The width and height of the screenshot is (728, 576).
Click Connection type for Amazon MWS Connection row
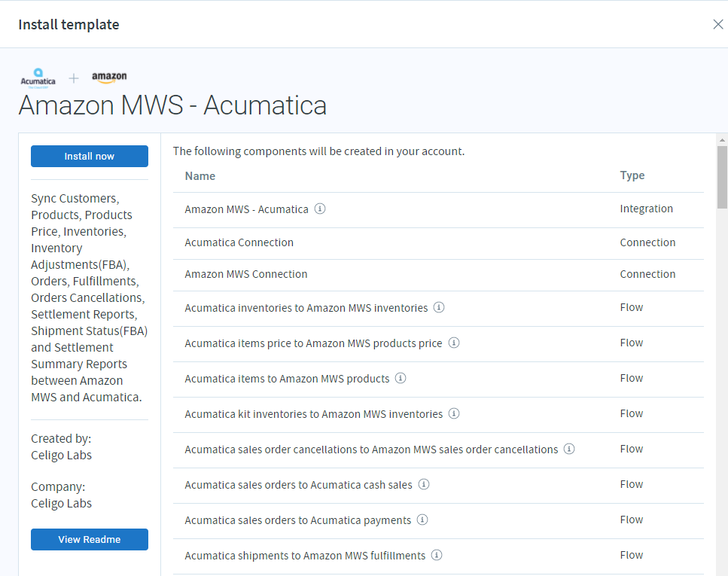[x=647, y=274]
